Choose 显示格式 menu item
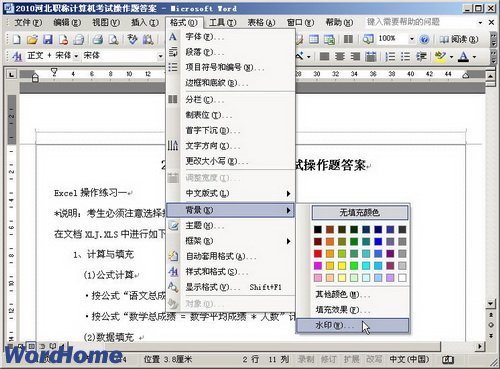 tap(230, 287)
